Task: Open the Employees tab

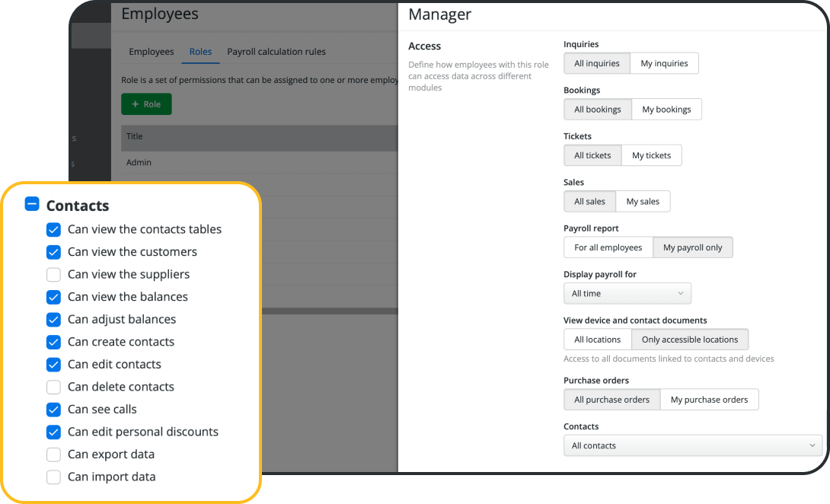Action: click(x=152, y=51)
